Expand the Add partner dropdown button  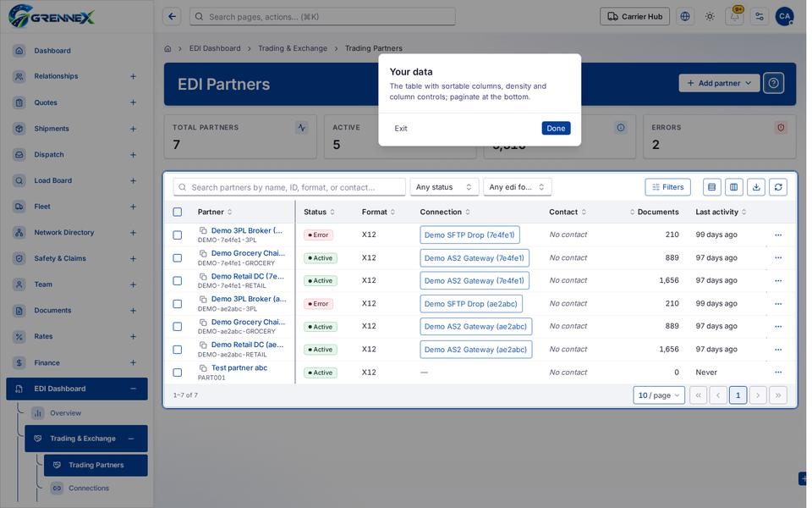click(719, 83)
